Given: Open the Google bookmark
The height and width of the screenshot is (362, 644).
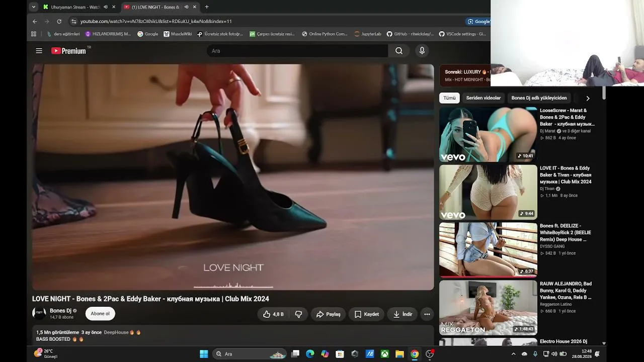Looking at the screenshot, I should 147,34.
